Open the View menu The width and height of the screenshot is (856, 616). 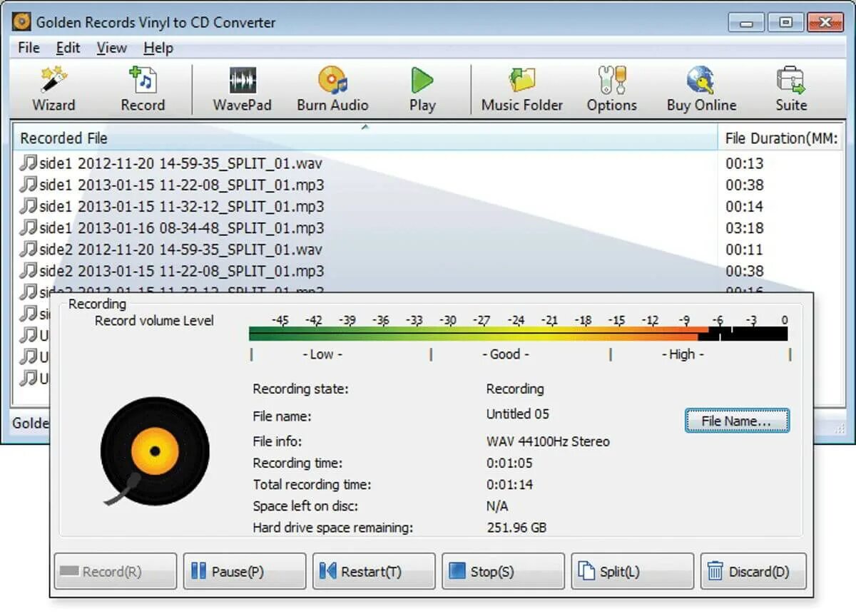coord(111,48)
